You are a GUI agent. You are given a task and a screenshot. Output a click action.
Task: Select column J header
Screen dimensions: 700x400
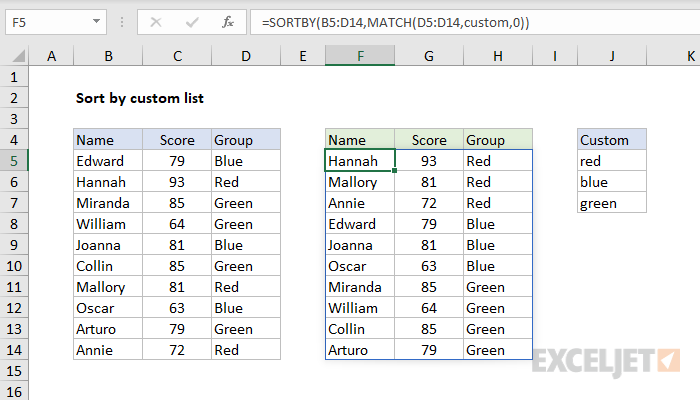[x=611, y=56]
